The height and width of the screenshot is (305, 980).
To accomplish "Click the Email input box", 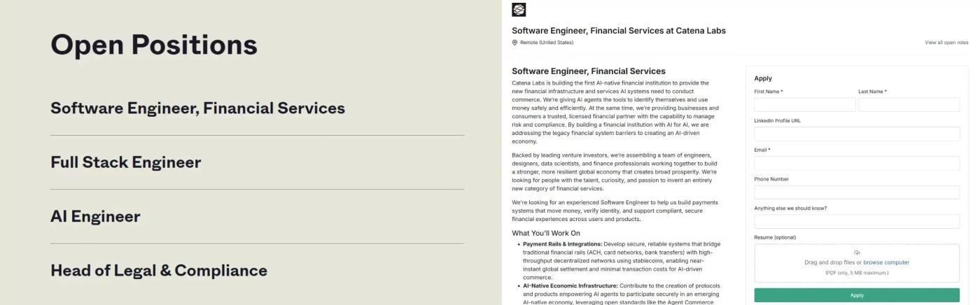I will (x=857, y=163).
